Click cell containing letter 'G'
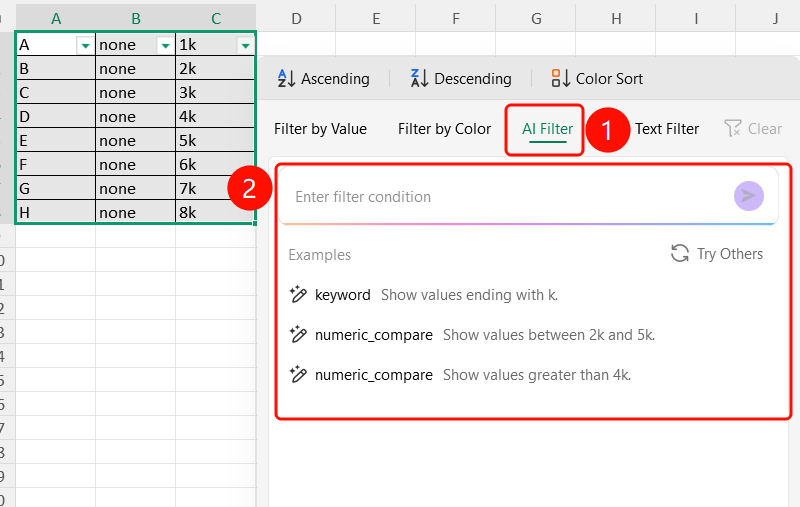Viewport: 800px width, 507px height. (x=56, y=189)
